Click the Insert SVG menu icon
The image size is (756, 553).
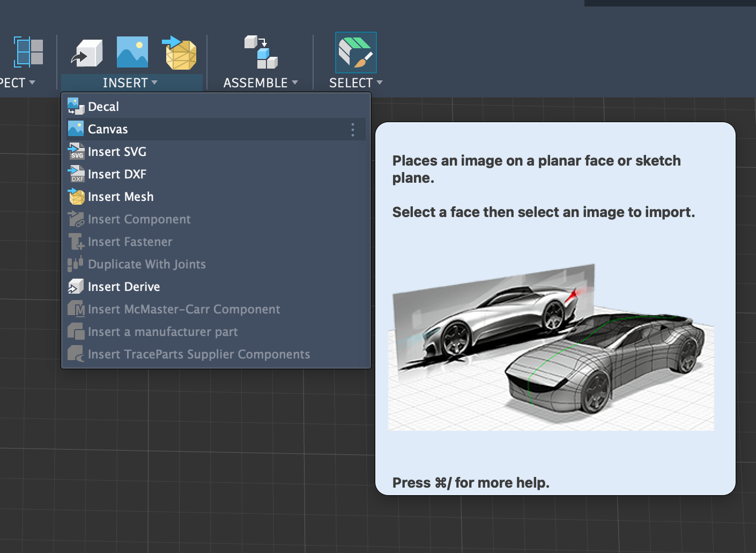76,152
